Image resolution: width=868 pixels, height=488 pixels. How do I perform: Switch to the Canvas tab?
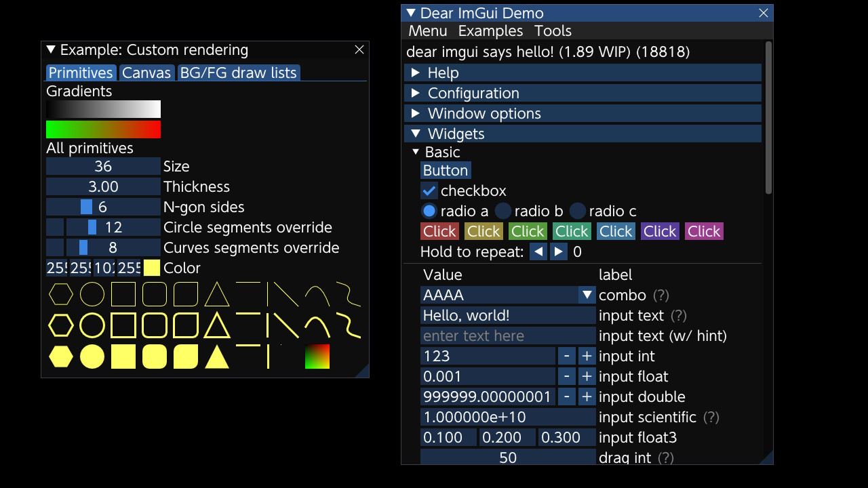pos(146,73)
